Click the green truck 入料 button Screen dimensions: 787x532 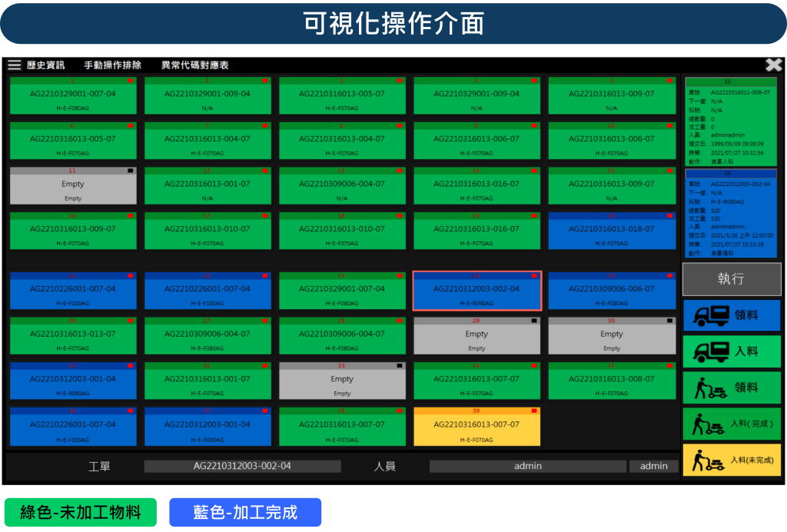[731, 351]
